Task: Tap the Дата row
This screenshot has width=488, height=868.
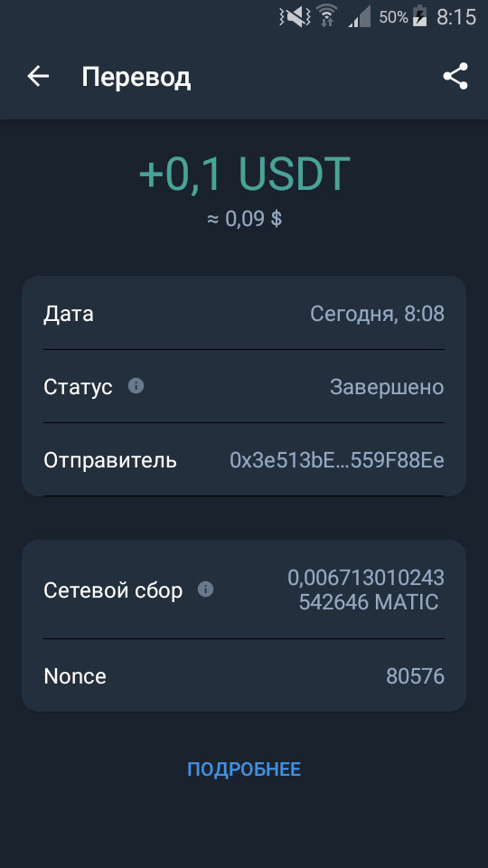Action: tap(244, 314)
